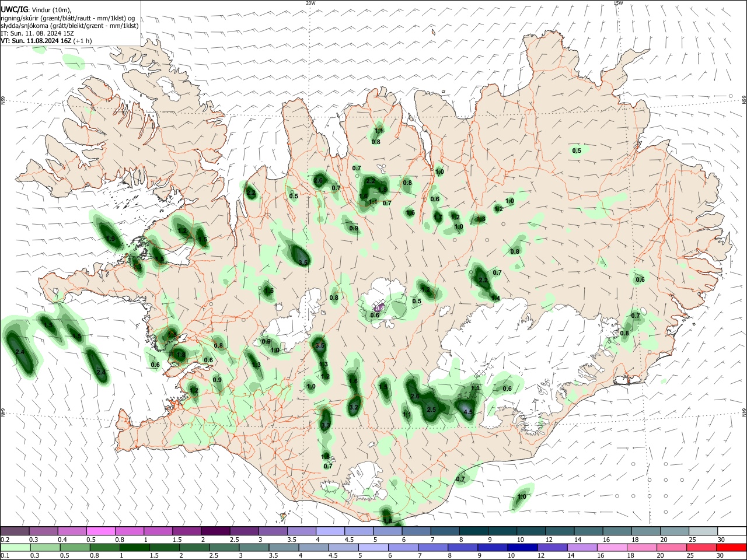The width and height of the screenshot is (747, 560).
Task: Click the 'rigning/skúrir (grænt/blátt/rautt' legend line
Action: click(67, 18)
